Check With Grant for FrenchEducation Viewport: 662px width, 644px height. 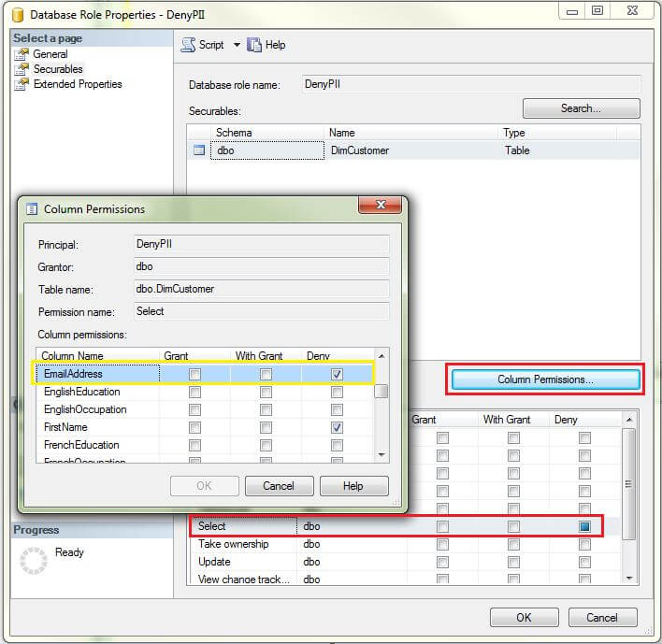(266, 445)
